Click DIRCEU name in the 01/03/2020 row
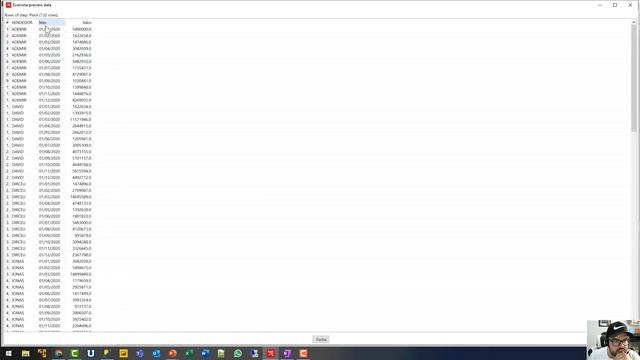The width and height of the screenshot is (640, 360). (18, 197)
